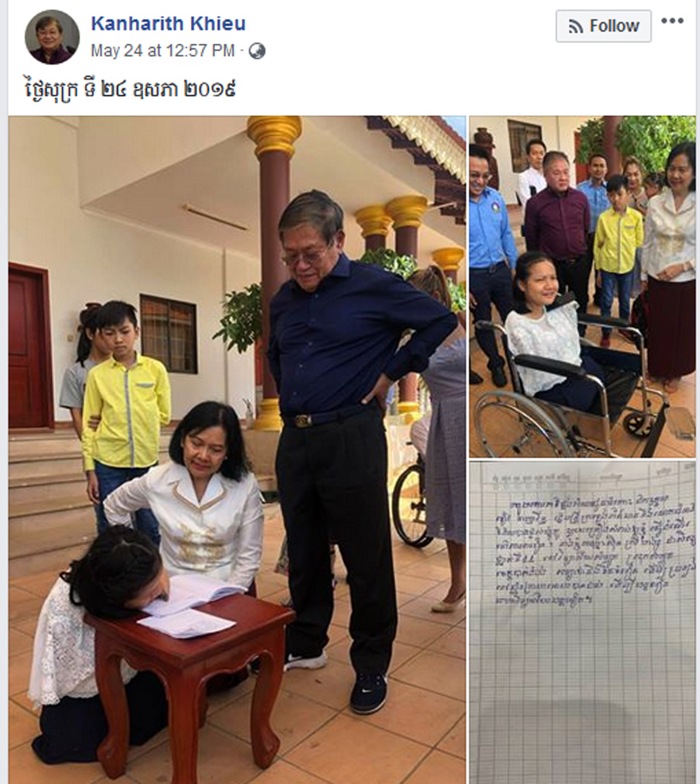Open photo of girl in wheelchair
Viewport: 700px width, 784px height.
pos(582,287)
